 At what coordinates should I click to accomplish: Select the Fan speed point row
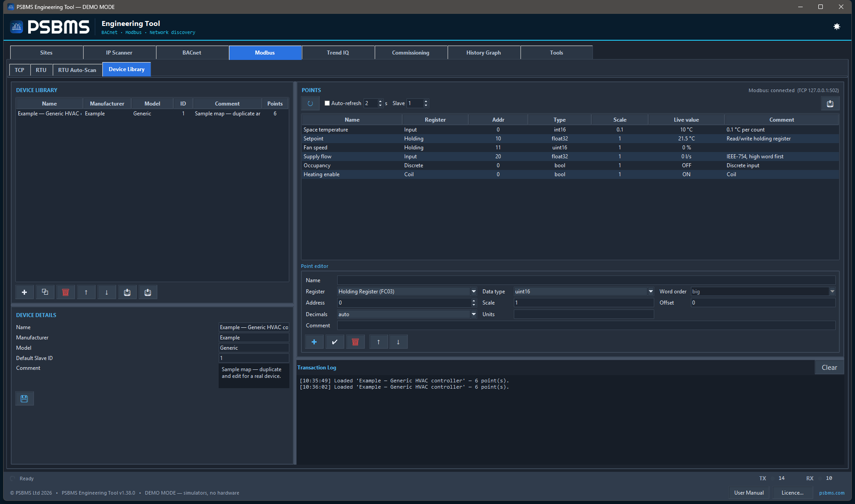click(x=570, y=148)
